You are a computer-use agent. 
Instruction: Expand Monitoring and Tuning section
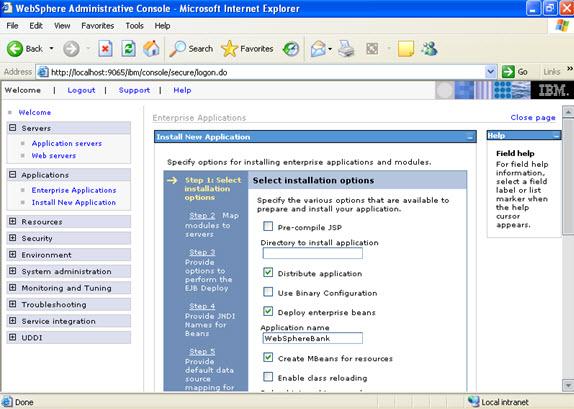pyautogui.click(x=12, y=287)
